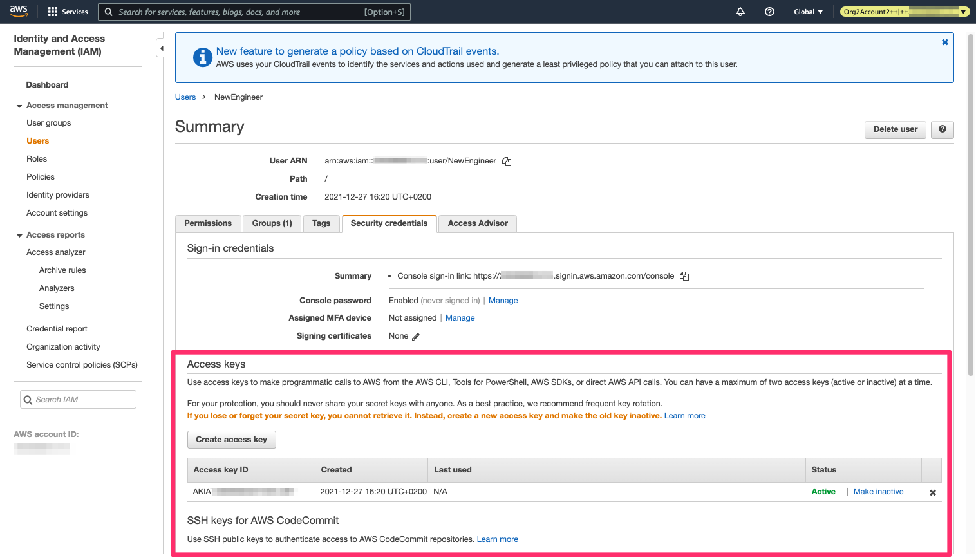The height and width of the screenshot is (560, 976).
Task: Copy the console sign-in link
Action: pyautogui.click(x=684, y=276)
